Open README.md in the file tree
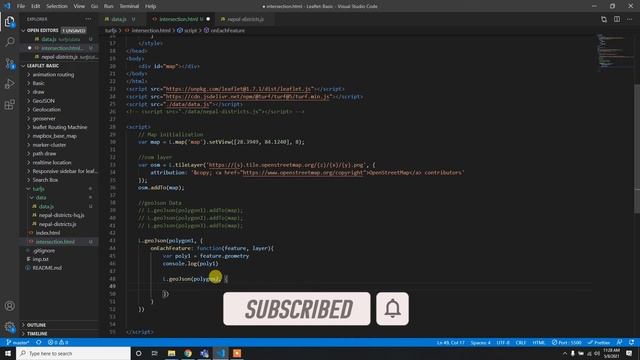640x360 pixels. (47, 268)
